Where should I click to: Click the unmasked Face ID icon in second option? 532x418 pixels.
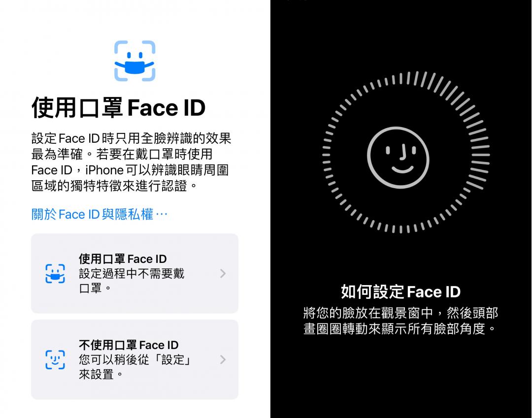tap(55, 360)
